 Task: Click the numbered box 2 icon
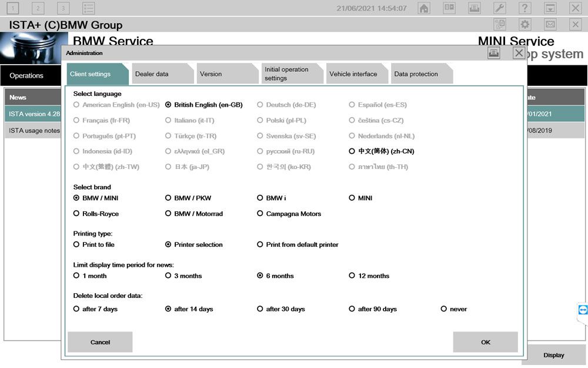[38, 8]
